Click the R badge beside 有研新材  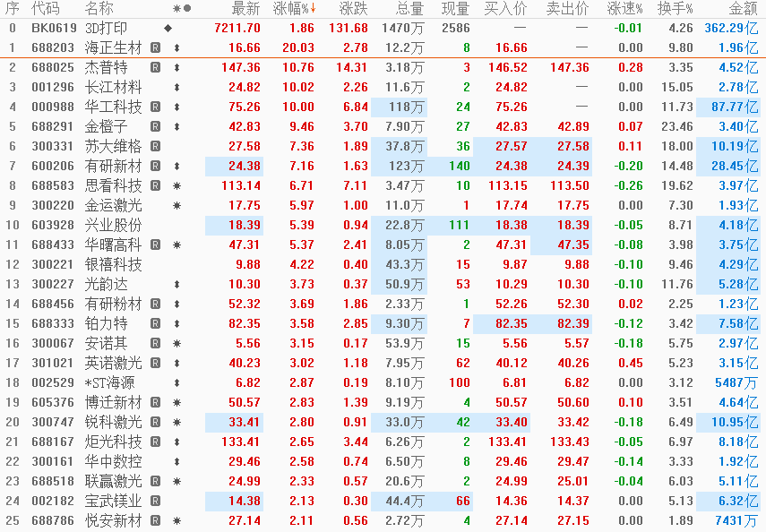point(155,166)
